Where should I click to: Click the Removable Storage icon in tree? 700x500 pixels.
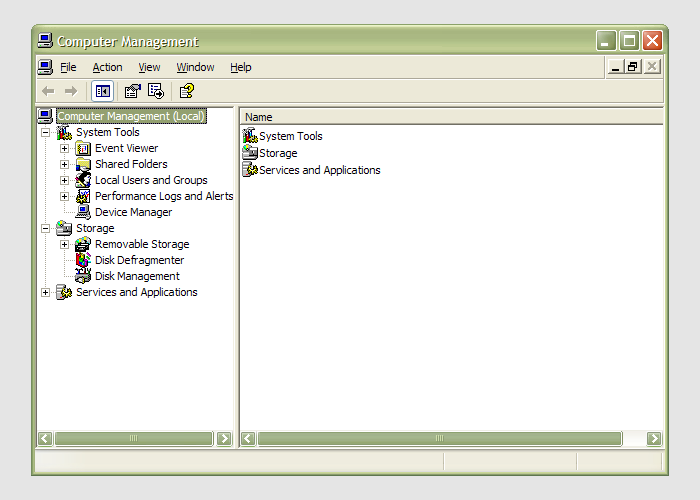pos(83,244)
